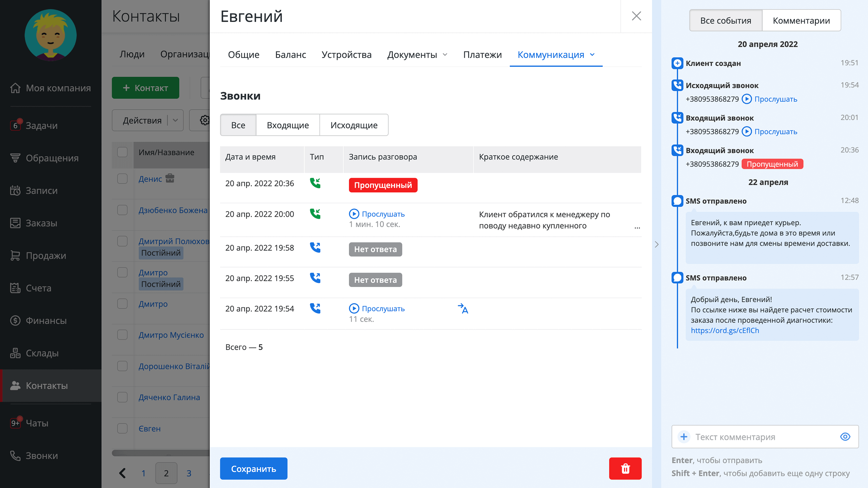This screenshot has height=488, width=868.
Task: Collapse the events panel with the chevron arrow
Action: (656, 244)
